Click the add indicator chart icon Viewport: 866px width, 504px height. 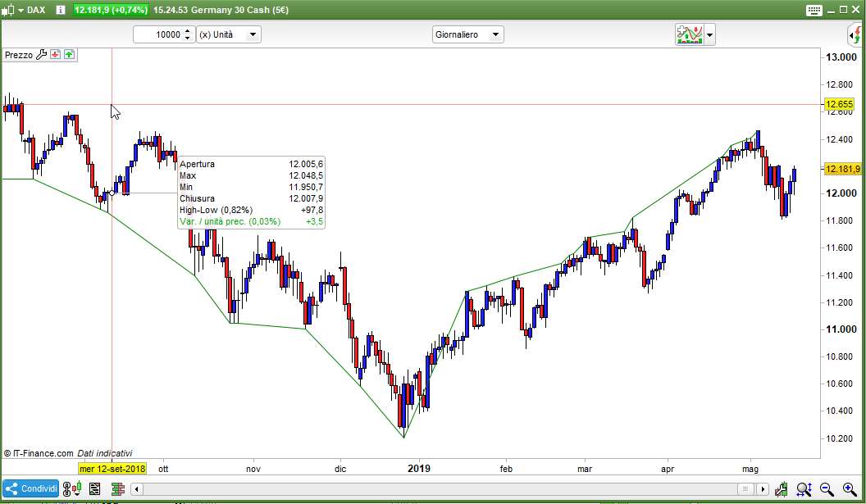click(689, 34)
